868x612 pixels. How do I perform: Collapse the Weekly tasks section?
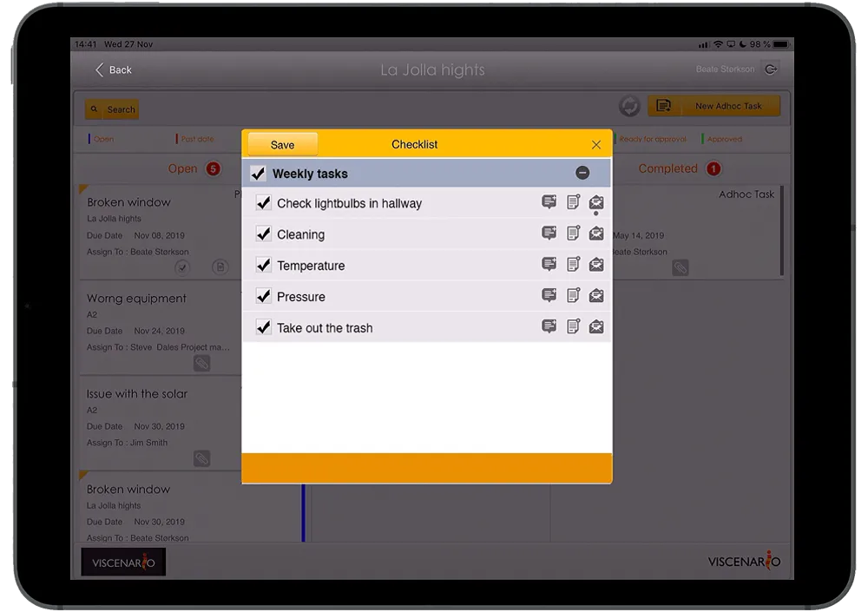(x=582, y=173)
